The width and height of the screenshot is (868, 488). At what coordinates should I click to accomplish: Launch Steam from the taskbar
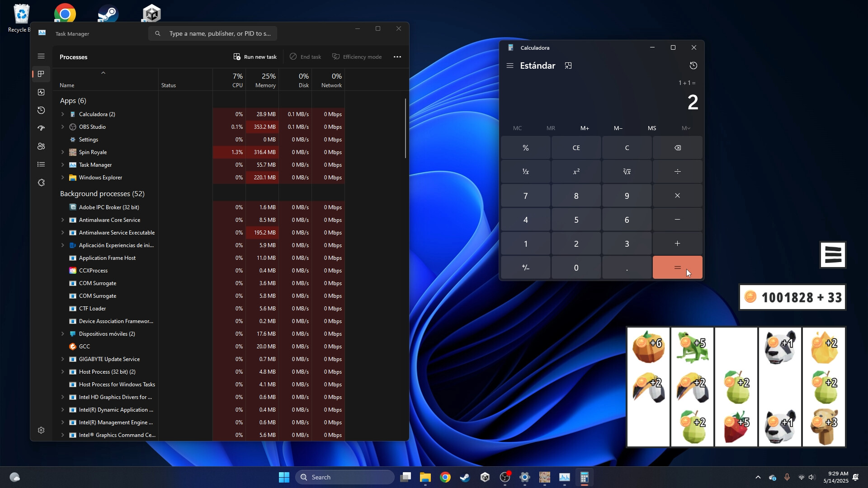click(464, 477)
